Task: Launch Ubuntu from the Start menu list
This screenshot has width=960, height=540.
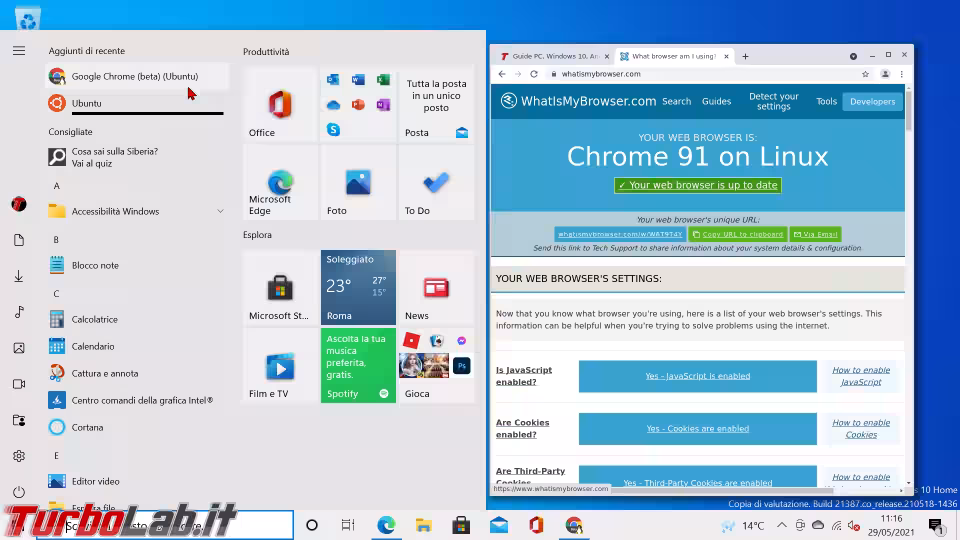Action: pos(87,103)
